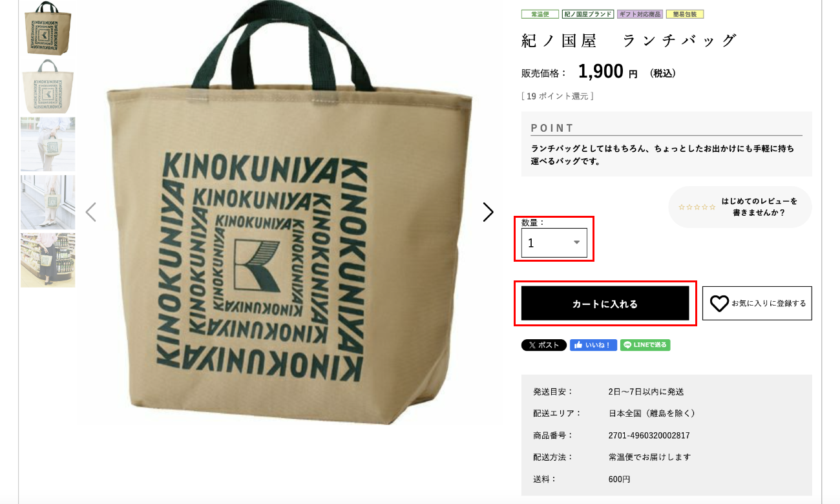Image resolution: width=840 pixels, height=504 pixels.
Task: Share via X ポスト button
Action: coord(544,345)
